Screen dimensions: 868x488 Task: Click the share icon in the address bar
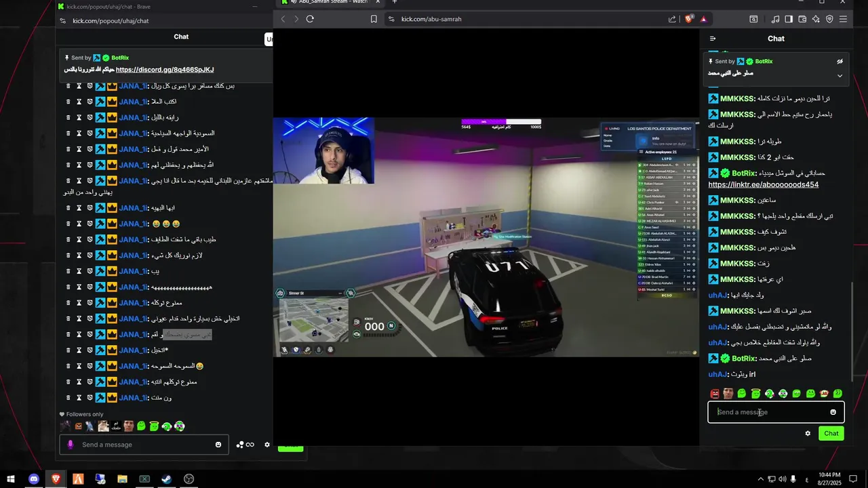point(672,19)
